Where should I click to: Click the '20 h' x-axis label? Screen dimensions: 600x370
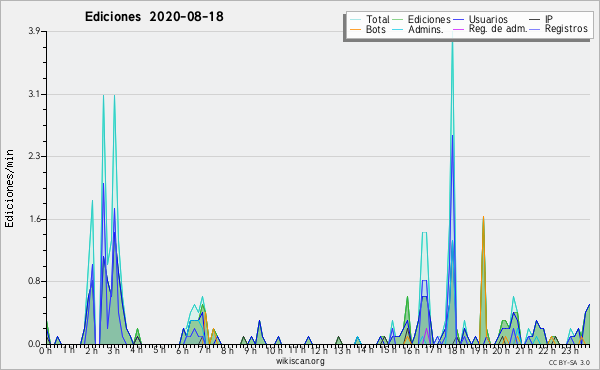[501, 351]
